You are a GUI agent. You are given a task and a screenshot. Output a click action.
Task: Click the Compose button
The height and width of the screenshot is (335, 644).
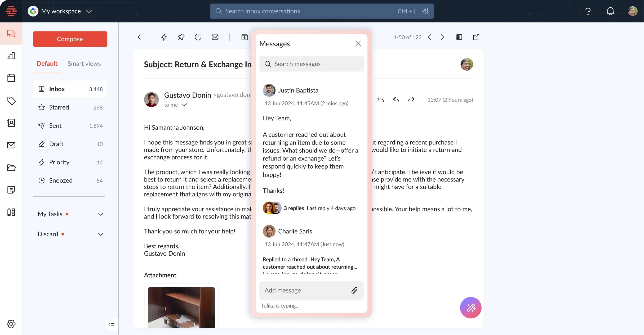point(70,39)
